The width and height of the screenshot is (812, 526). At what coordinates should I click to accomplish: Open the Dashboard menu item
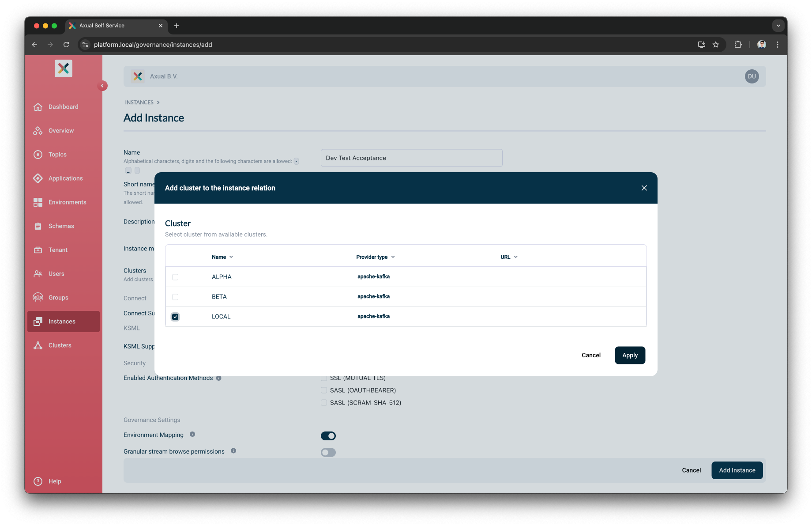[64, 107]
